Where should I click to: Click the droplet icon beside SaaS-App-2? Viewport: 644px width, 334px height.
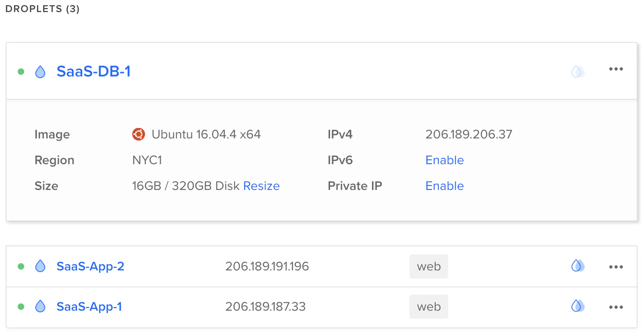coord(40,266)
